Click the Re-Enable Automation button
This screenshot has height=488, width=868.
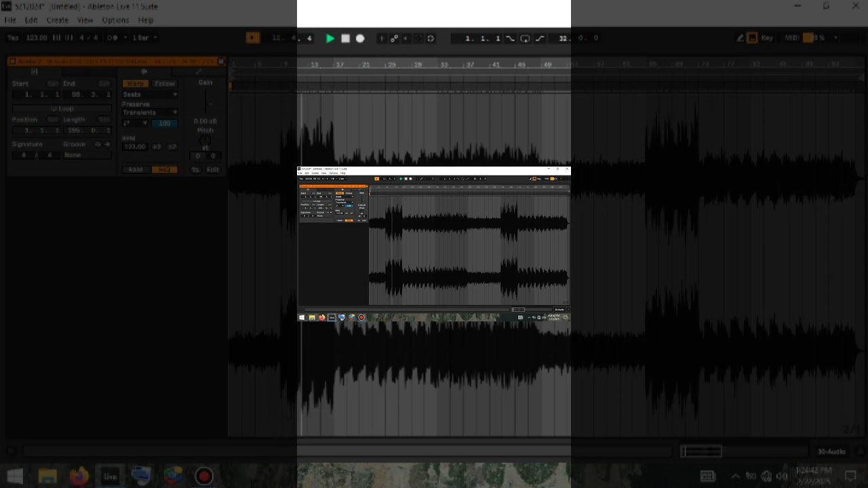point(406,39)
